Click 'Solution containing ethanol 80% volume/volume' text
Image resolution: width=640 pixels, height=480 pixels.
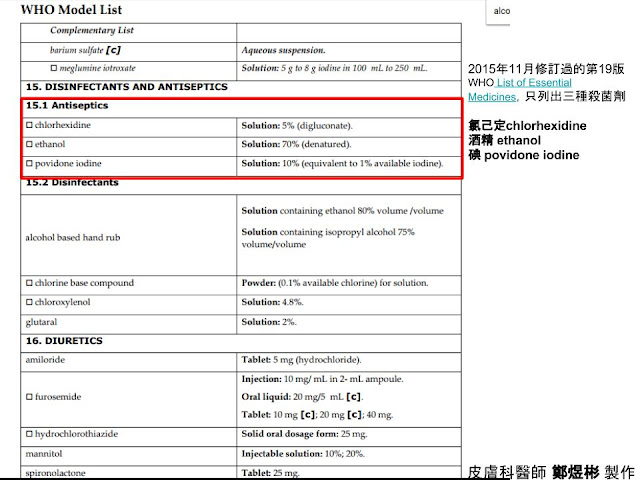coord(342,211)
